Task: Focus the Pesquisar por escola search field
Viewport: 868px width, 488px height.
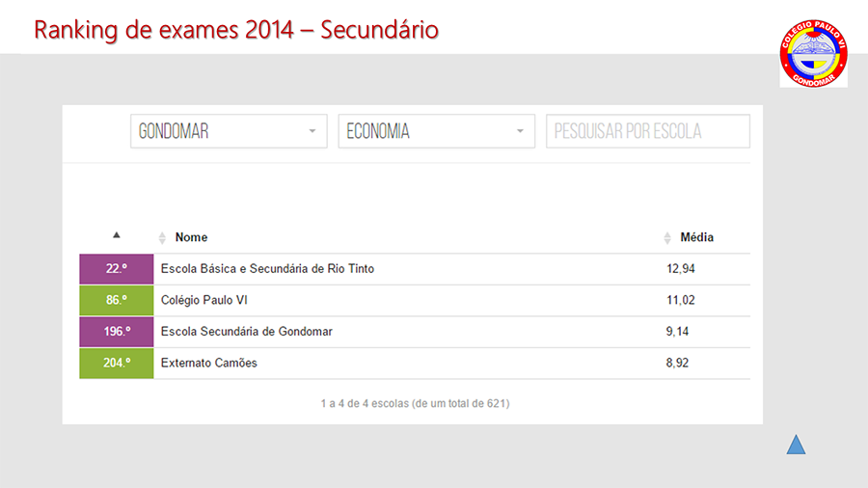Action: click(648, 131)
